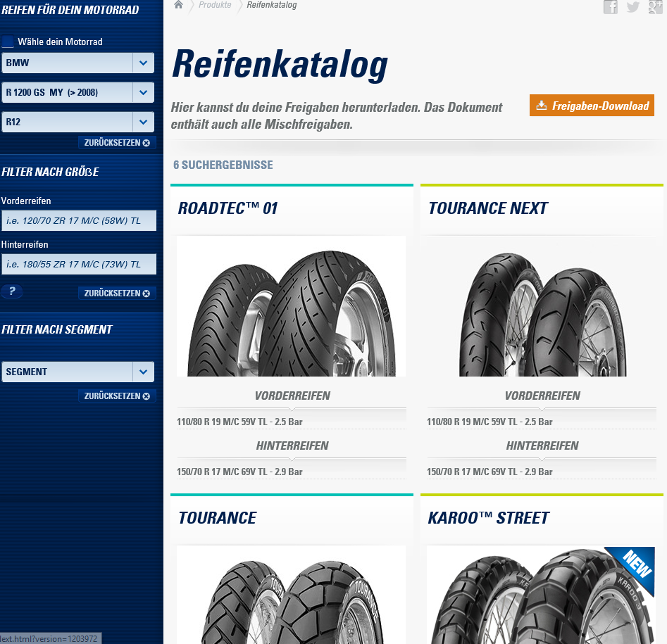Open the ROADTEC 01 tire image
The height and width of the screenshot is (644, 667).
[291, 306]
